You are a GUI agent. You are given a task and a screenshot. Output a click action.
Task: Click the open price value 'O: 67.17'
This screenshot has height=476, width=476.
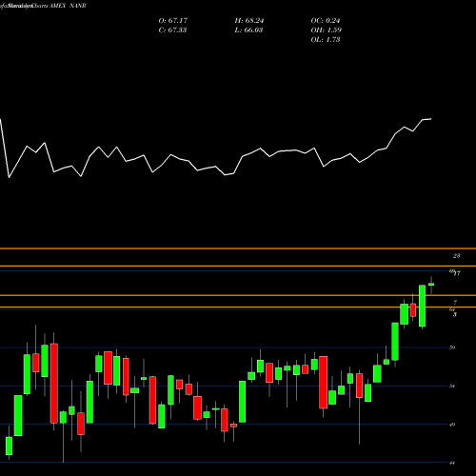[173, 21]
